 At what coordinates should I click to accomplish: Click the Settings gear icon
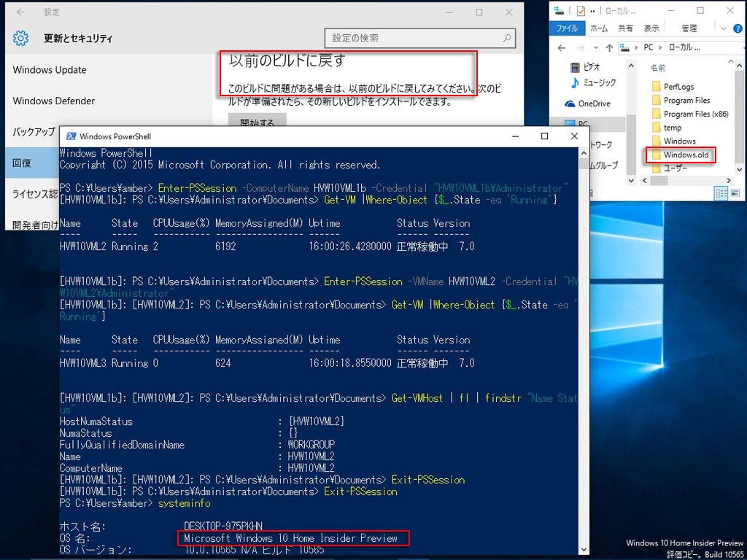(20, 38)
